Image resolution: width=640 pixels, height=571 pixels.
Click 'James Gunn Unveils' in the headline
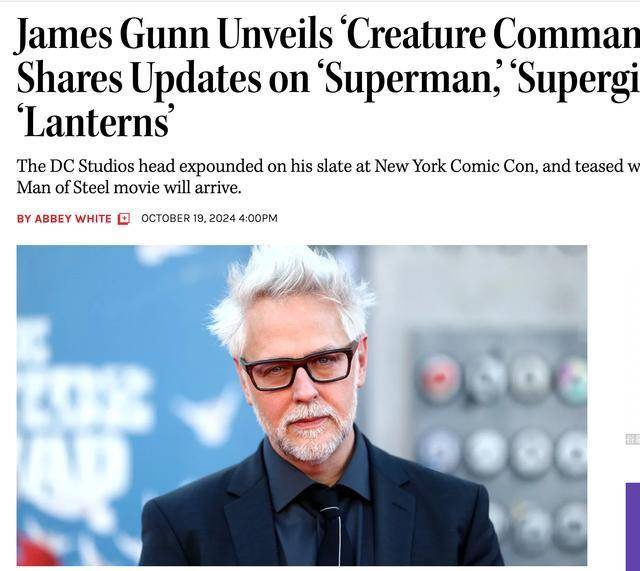click(173, 35)
